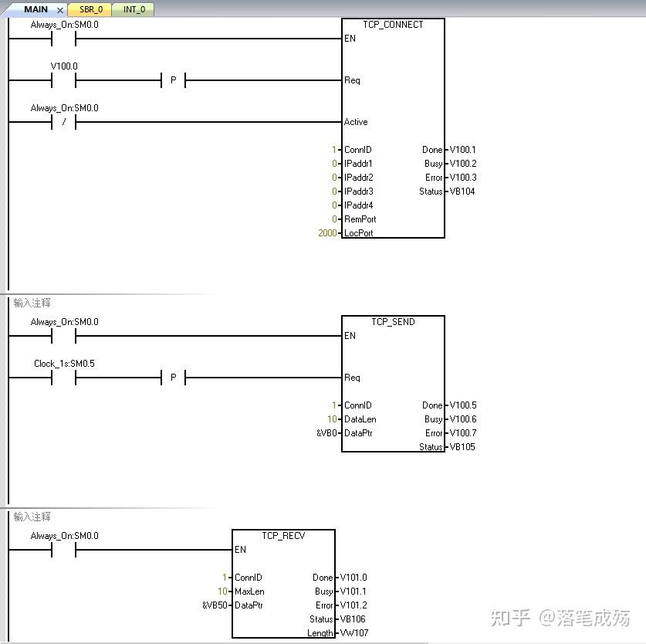The height and width of the screenshot is (644, 646).
Task: Select the V100.0 contact
Action: tap(64, 80)
